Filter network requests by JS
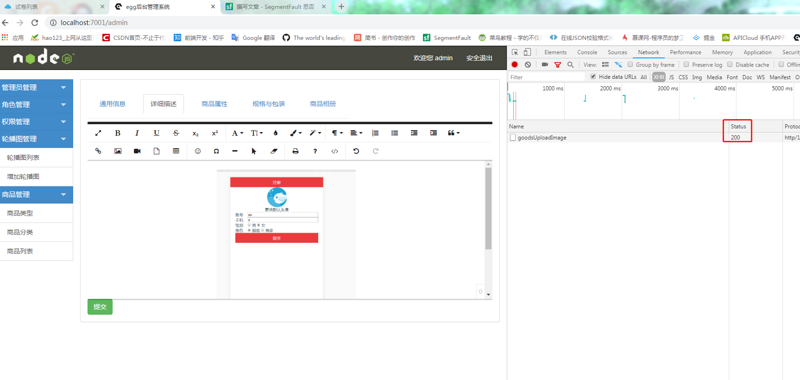The image size is (800, 380). [671, 77]
